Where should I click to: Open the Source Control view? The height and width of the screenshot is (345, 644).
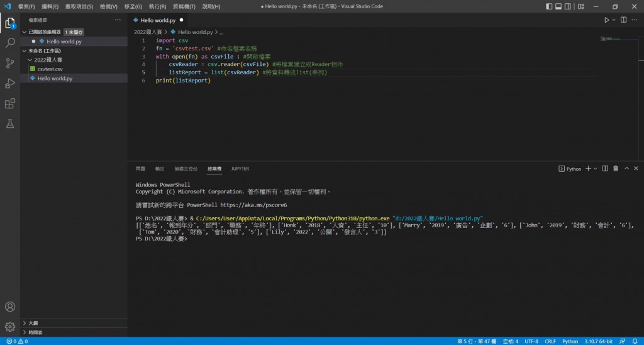click(x=10, y=63)
